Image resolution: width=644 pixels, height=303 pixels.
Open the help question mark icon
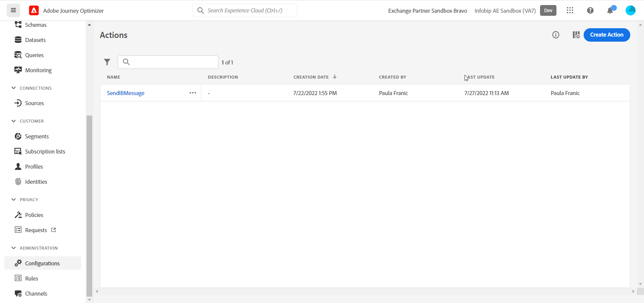pyautogui.click(x=590, y=10)
